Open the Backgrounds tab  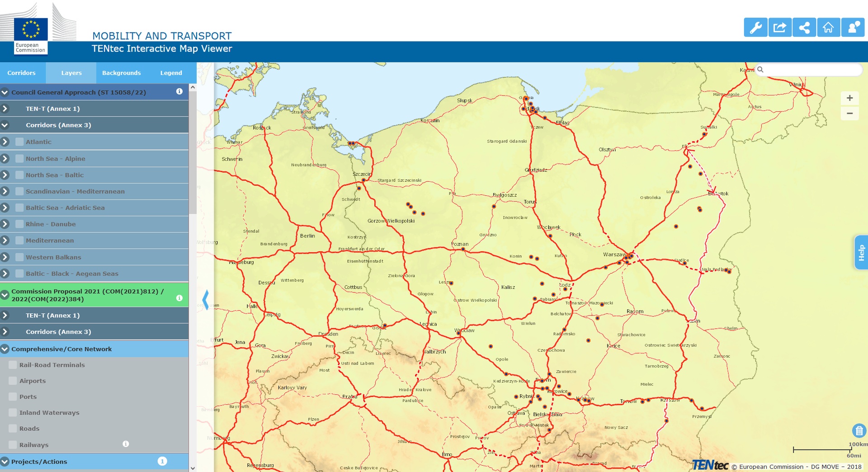pos(121,73)
